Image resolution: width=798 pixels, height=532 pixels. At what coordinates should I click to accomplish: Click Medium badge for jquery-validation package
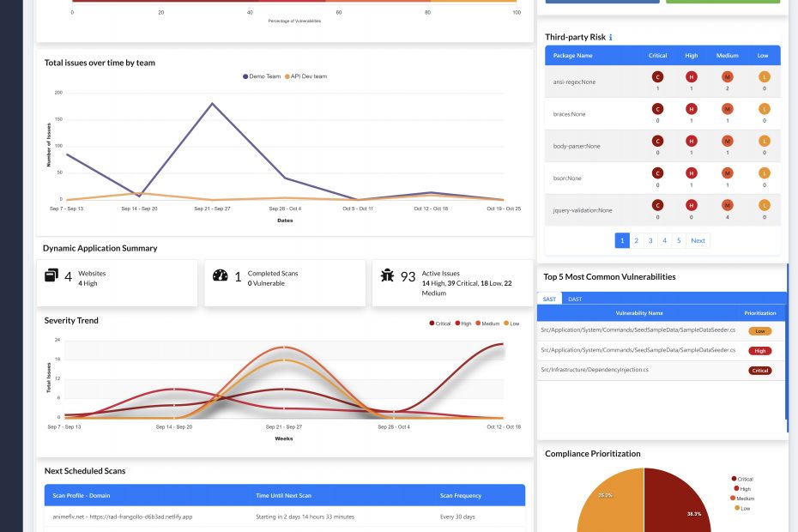[727, 205]
